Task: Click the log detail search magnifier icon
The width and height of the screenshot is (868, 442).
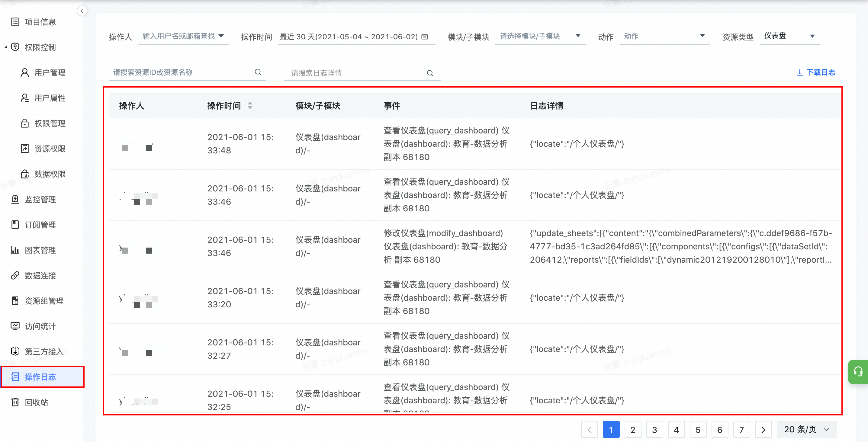Action: click(429, 73)
